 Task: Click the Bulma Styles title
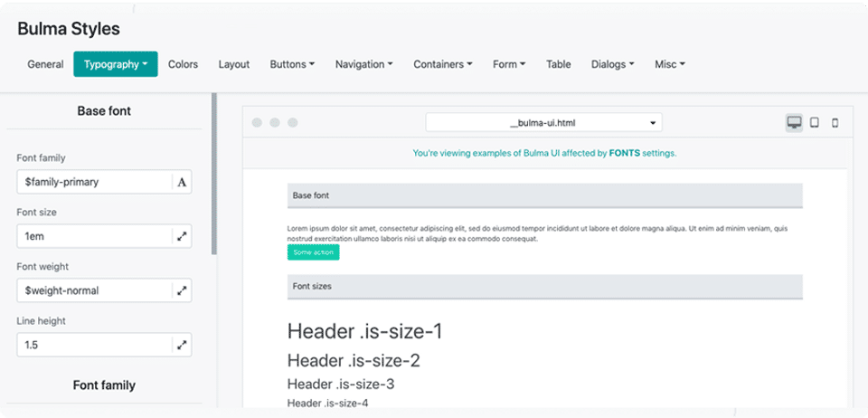(x=69, y=29)
